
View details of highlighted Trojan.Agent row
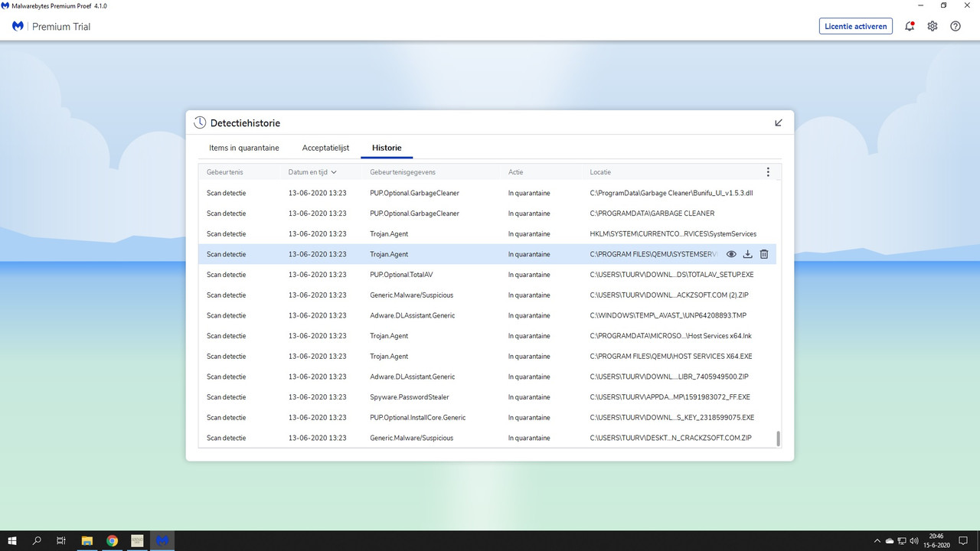[x=731, y=254]
